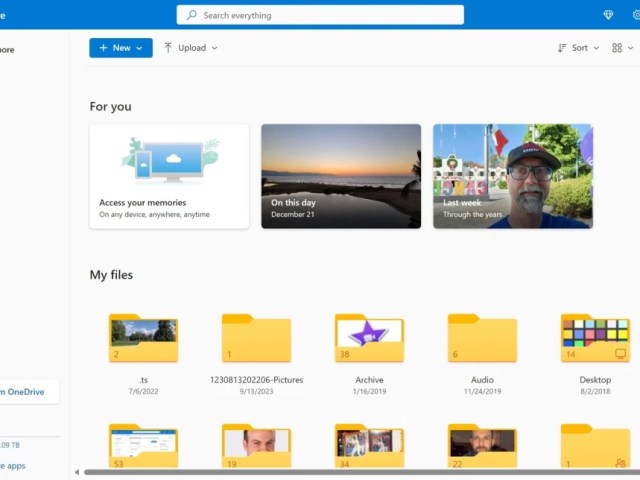Viewport: 640px width, 480px height.
Task: Open the premium diamond icon
Action: click(x=608, y=15)
